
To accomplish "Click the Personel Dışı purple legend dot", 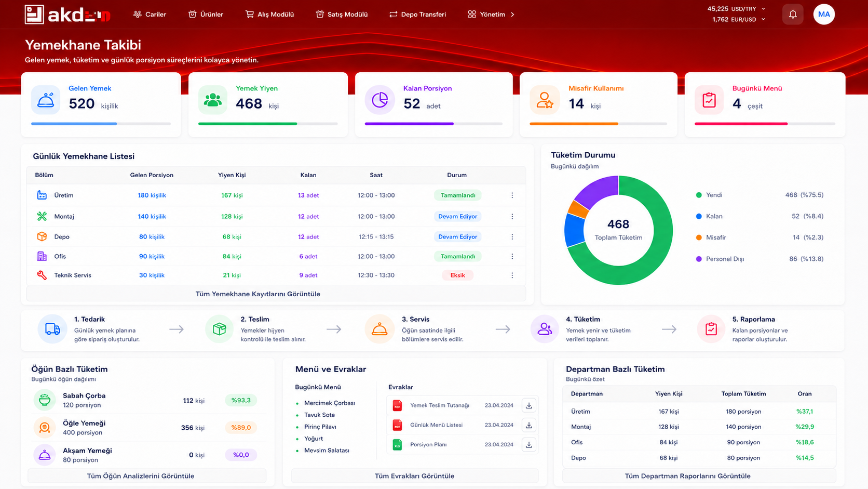I will [x=699, y=259].
